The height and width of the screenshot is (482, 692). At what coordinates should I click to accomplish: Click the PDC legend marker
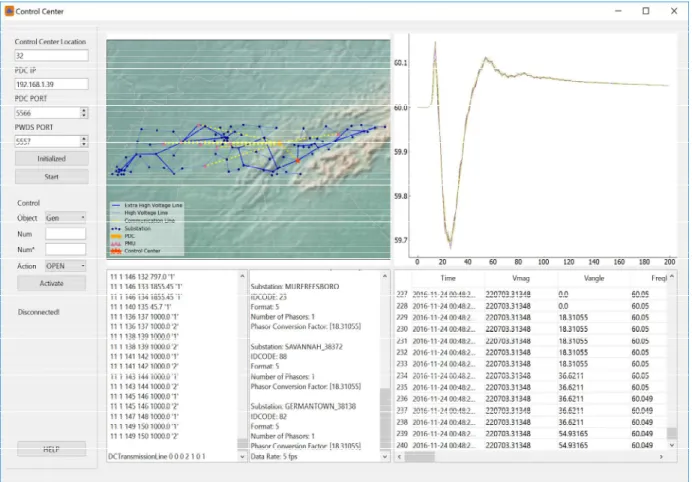[116, 236]
